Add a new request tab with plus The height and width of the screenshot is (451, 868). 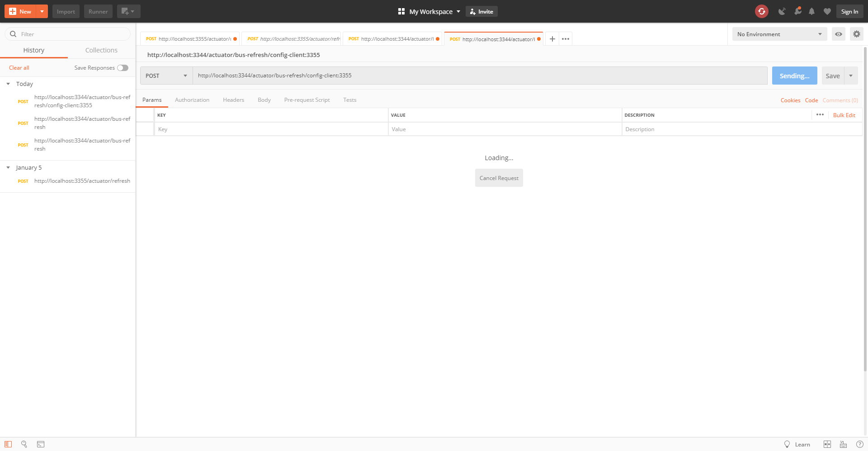click(552, 39)
